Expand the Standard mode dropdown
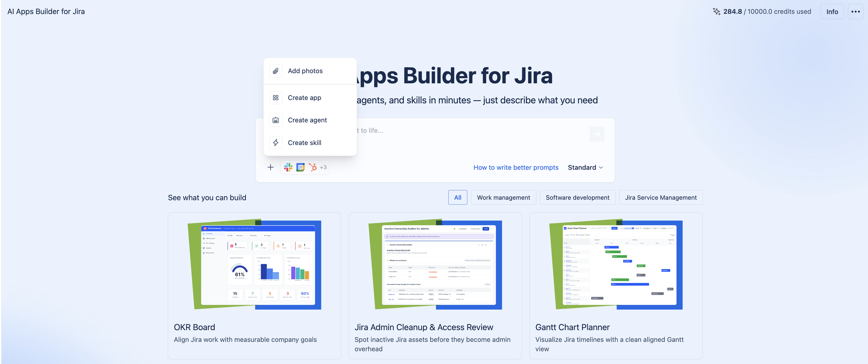This screenshot has height=364, width=868. click(585, 167)
